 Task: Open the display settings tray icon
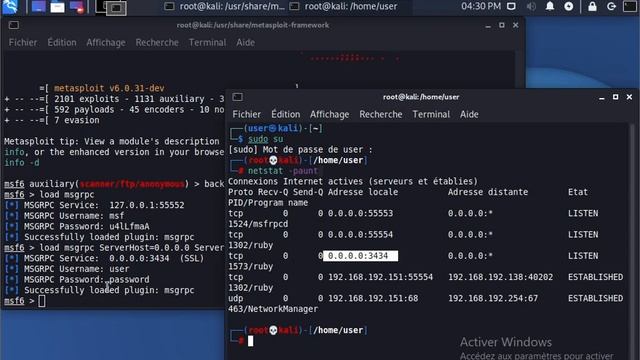[x=511, y=6]
